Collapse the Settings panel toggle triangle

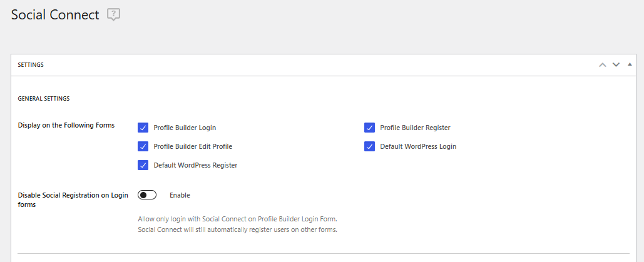[630, 64]
